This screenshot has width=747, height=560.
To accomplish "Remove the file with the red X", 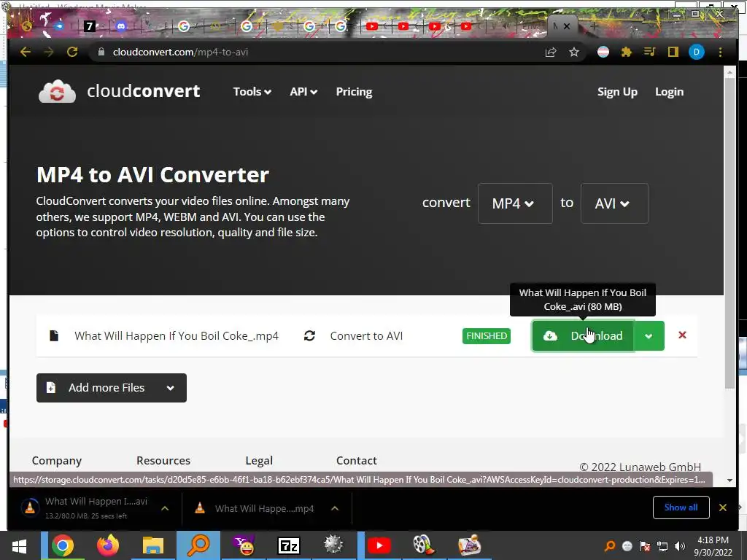I will click(x=682, y=335).
